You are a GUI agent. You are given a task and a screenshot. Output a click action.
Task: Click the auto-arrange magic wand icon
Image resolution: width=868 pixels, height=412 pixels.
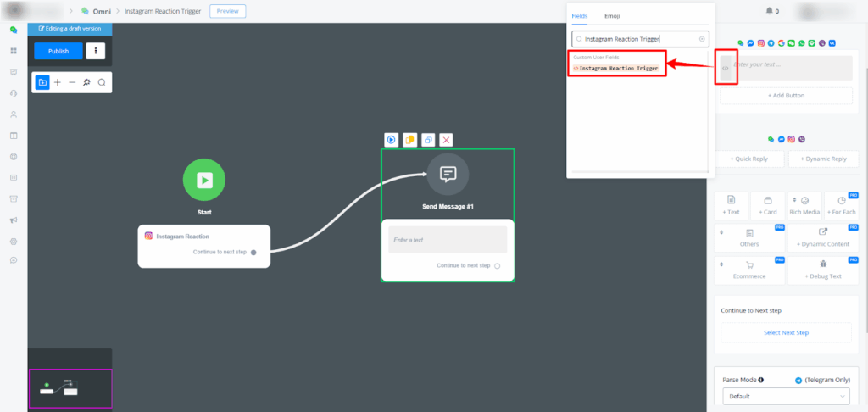pyautogui.click(x=86, y=82)
